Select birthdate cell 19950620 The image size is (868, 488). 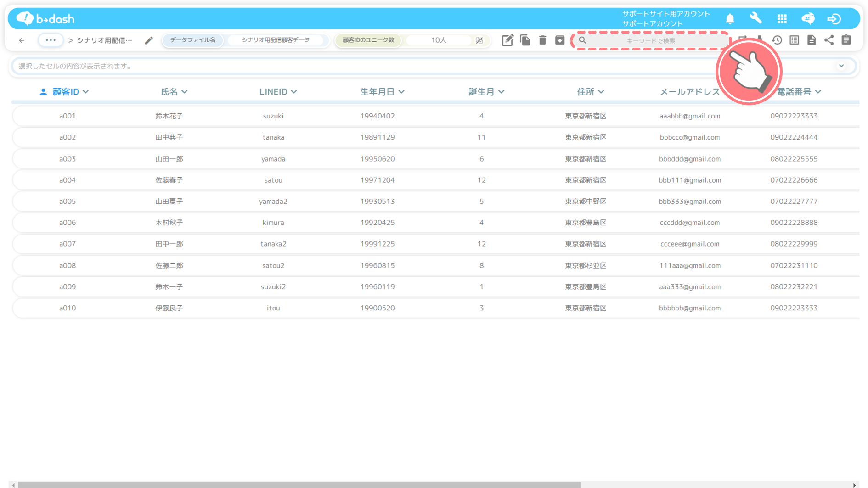(x=378, y=159)
